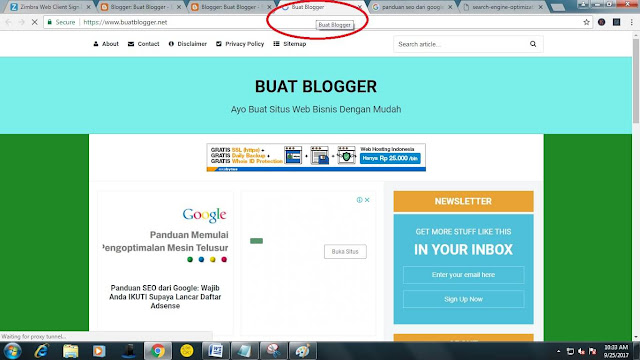Screen dimensions: 640x360
Task: Switch to search-engine-optimization tab
Action: tap(503, 7)
